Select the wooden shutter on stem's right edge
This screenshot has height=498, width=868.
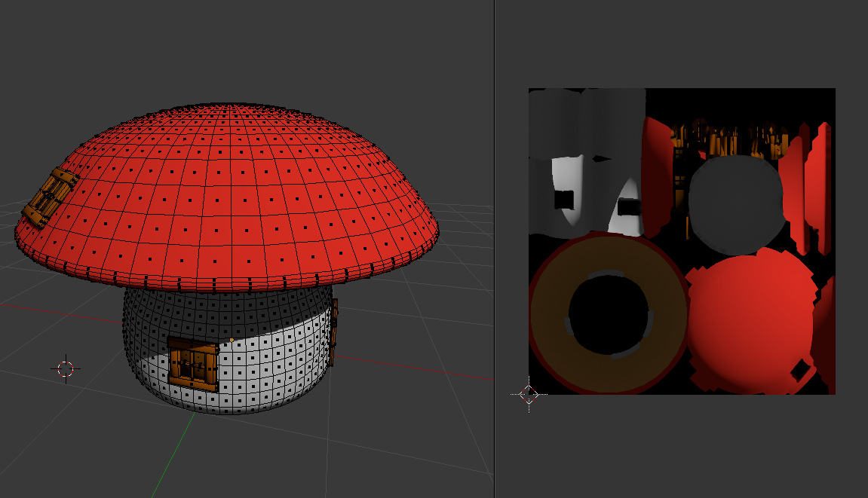click(334, 332)
